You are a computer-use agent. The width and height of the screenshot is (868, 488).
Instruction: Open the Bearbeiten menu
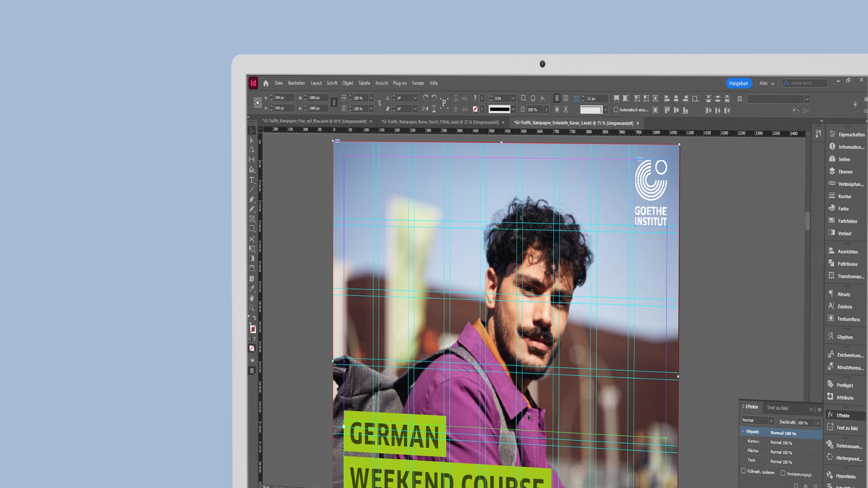297,83
